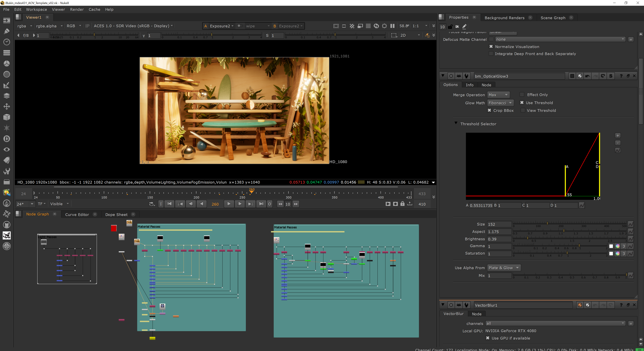Open the Render menu
Viewport: 644px width, 351px height.
(77, 10)
